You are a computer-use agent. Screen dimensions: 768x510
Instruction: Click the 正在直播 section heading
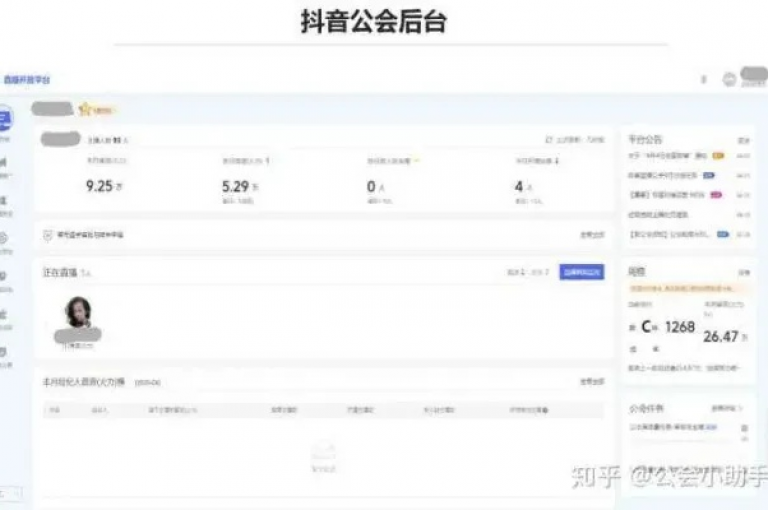(60, 272)
